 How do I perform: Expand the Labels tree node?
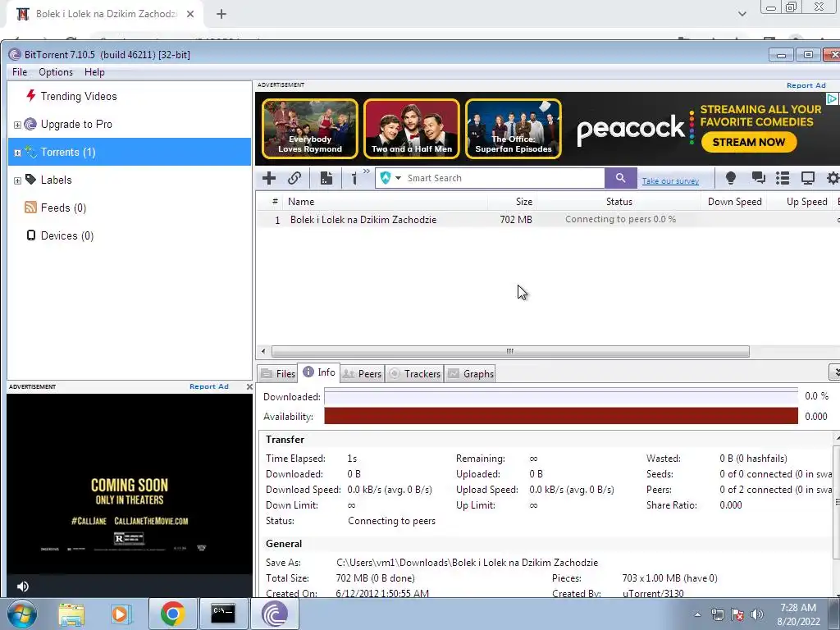click(17, 180)
